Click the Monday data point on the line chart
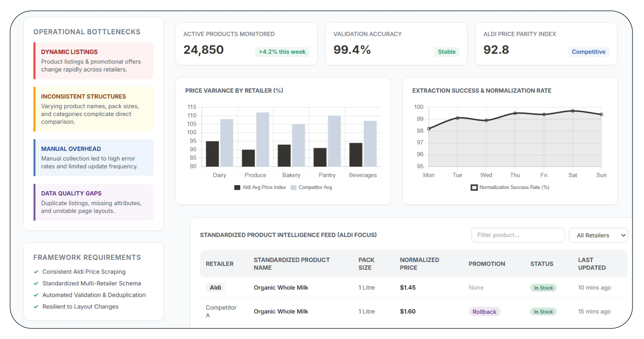This screenshot has width=644, height=339. [429, 129]
